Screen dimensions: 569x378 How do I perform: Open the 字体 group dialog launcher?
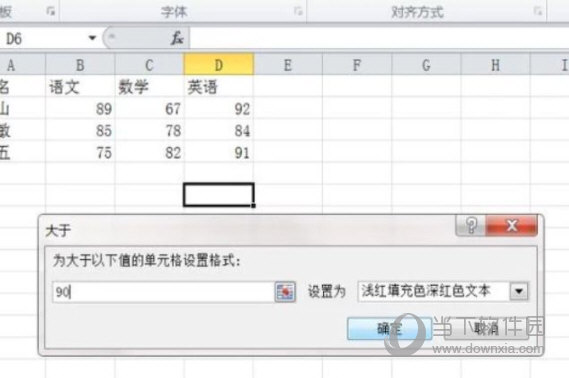(298, 11)
